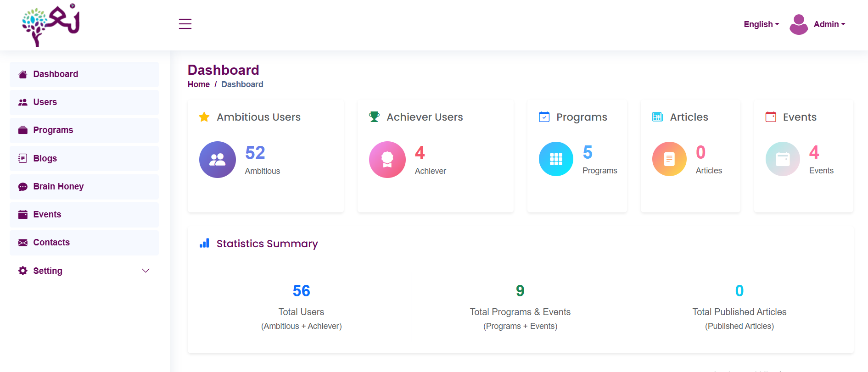Click the 0 Articles count

(700, 152)
